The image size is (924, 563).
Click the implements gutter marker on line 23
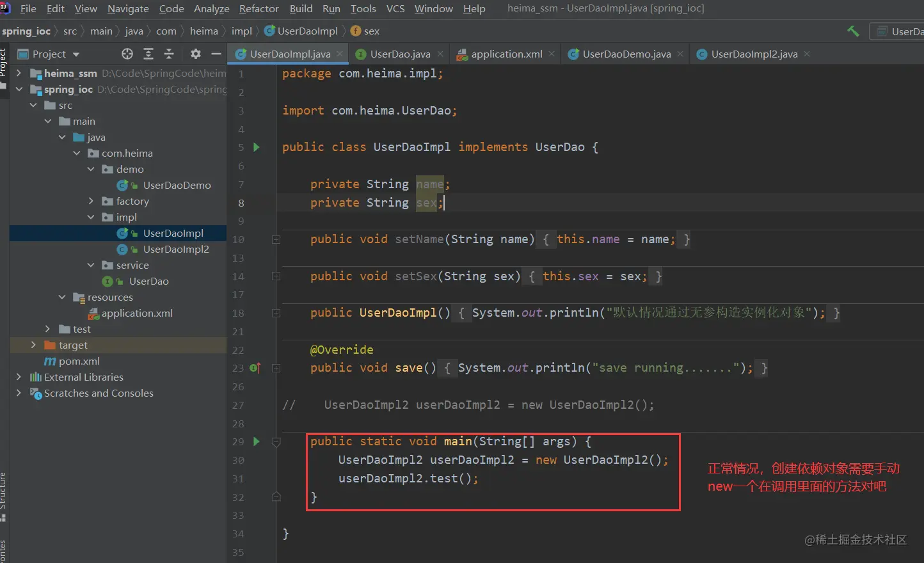point(255,368)
